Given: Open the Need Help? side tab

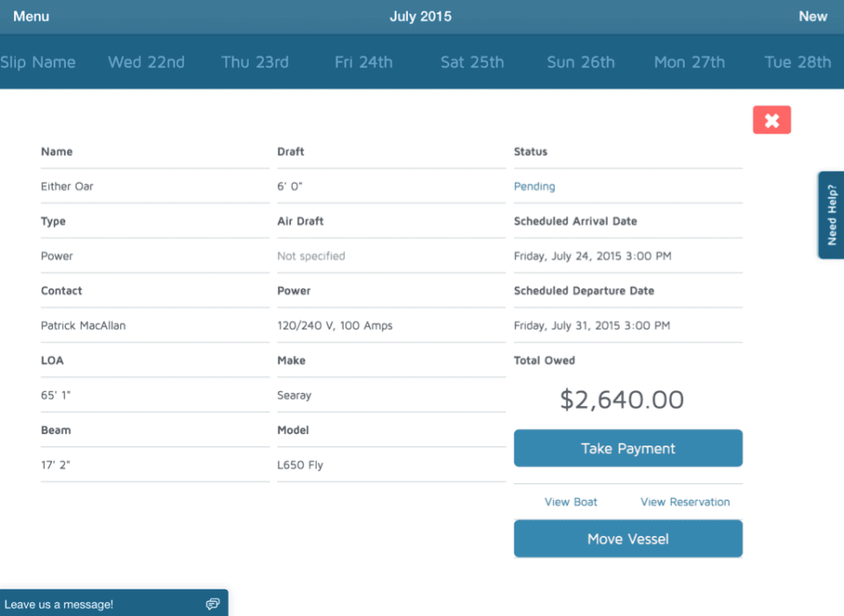Looking at the screenshot, I should point(831,215).
